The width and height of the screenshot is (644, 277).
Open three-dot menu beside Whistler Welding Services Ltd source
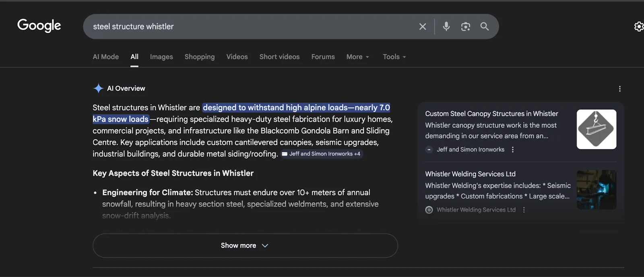coord(524,210)
